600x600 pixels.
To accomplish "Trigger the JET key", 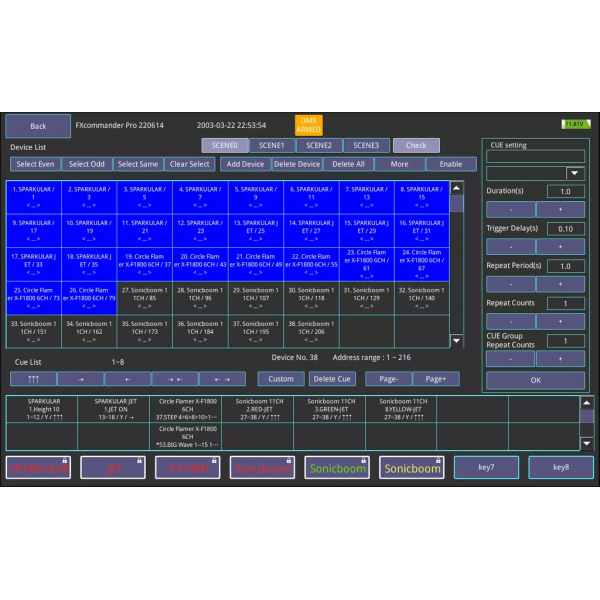I will (113, 467).
